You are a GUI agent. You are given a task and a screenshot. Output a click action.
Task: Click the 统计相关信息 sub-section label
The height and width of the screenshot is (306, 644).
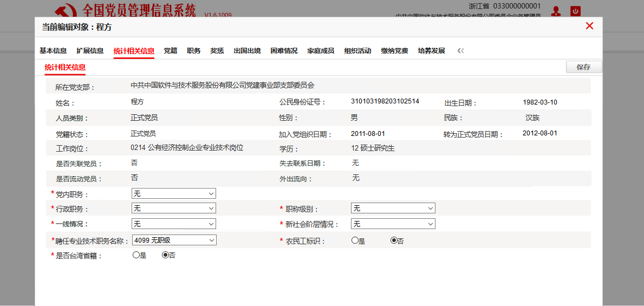click(x=65, y=67)
